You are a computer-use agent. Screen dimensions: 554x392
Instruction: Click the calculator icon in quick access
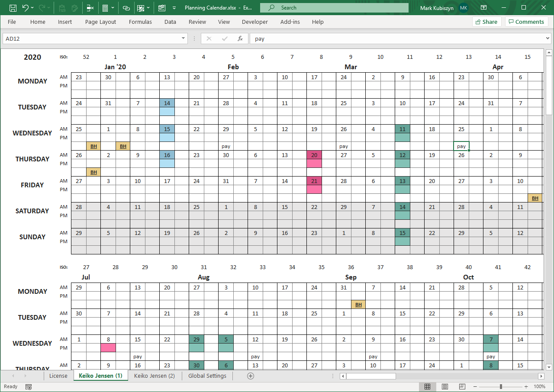(x=105, y=8)
